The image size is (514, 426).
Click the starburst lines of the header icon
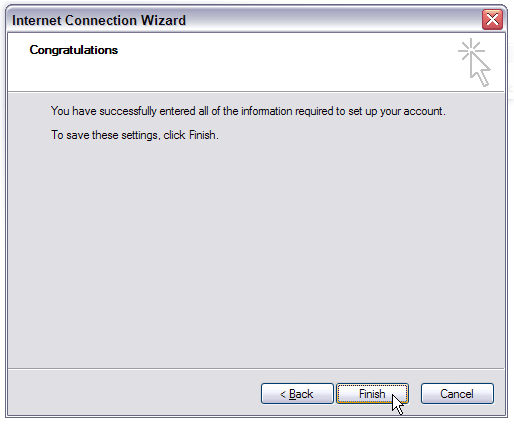(x=471, y=50)
